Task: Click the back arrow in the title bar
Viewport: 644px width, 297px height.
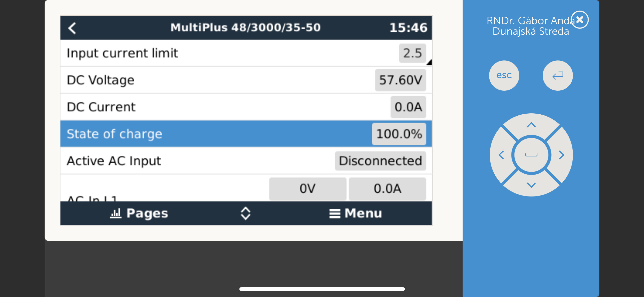Action: point(72,28)
